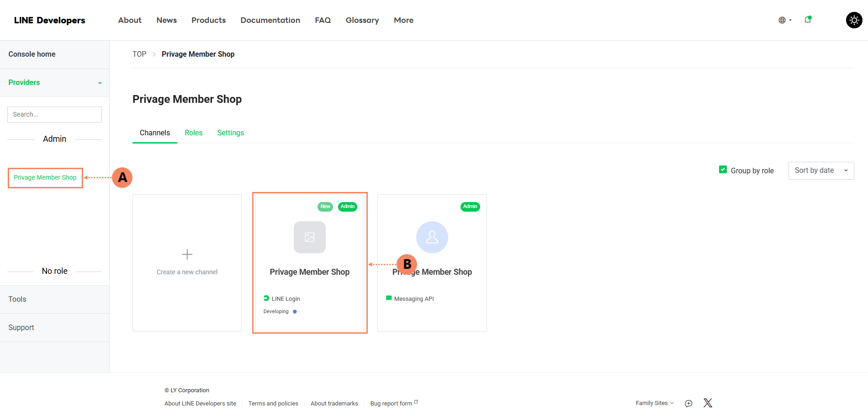Viewport: 868px width, 416px height.
Task: Switch to the Settings tab
Action: 230,133
